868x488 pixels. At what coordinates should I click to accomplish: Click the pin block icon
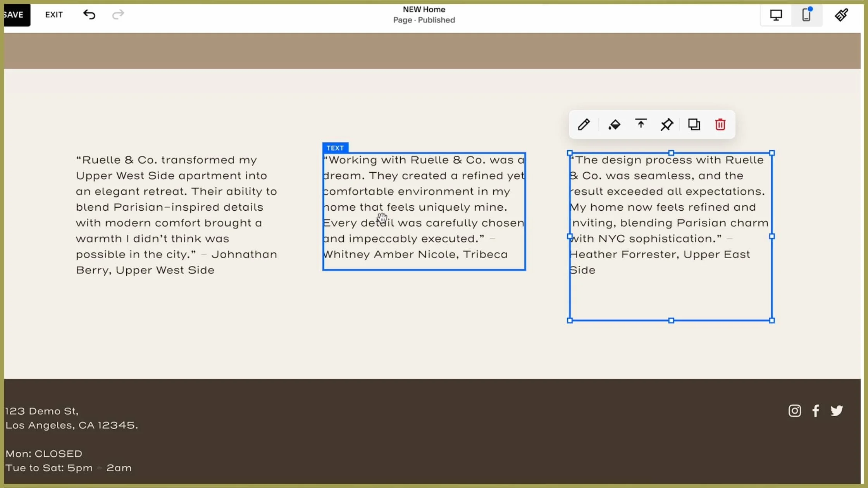(x=667, y=125)
